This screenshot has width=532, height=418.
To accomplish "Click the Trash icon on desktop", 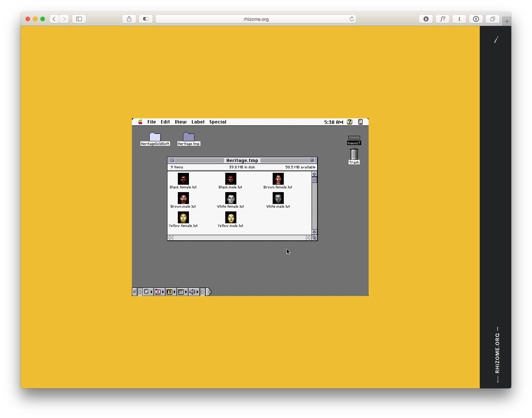I will click(354, 154).
